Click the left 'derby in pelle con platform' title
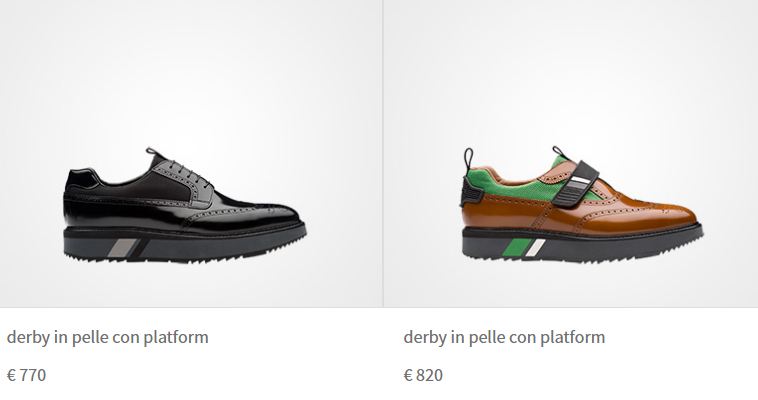Screen dimensions: 758x400 [x=107, y=337]
